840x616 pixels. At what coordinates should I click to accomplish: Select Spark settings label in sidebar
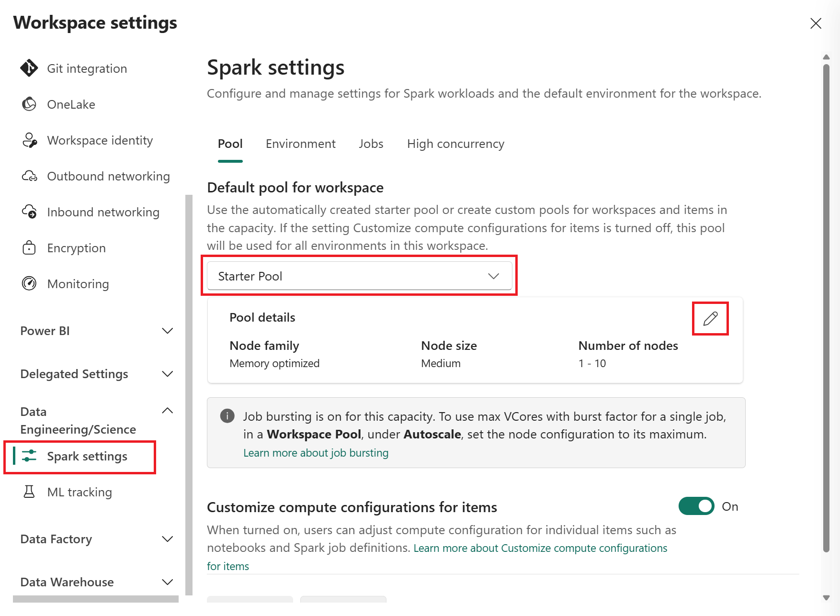87,456
